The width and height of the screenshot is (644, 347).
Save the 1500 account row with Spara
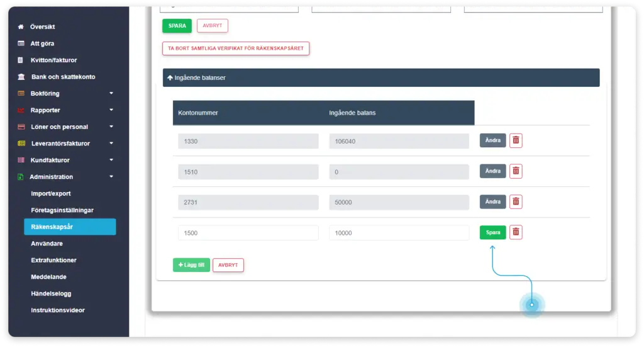pyautogui.click(x=493, y=232)
